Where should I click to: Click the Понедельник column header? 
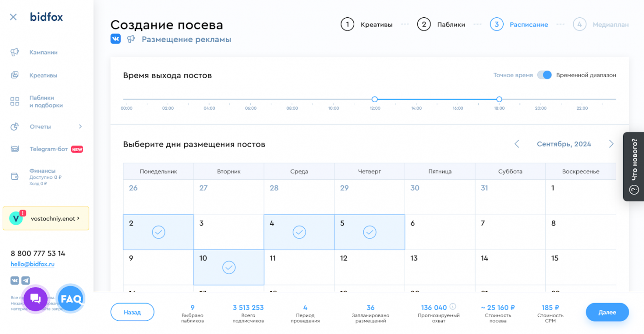click(x=159, y=172)
